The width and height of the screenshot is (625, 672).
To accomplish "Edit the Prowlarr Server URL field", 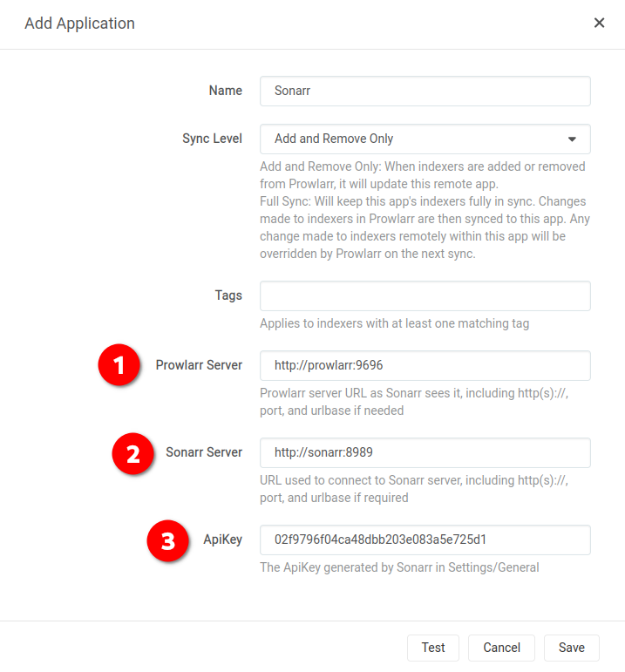I will [x=425, y=365].
